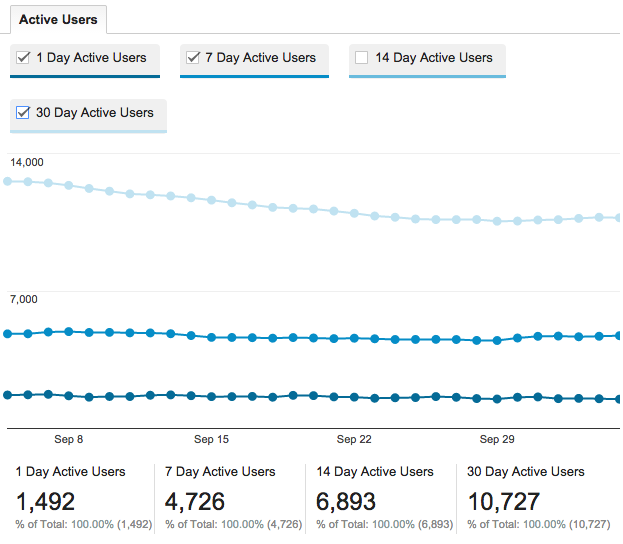Click the 30 Day Active Users summary heading

pyautogui.click(x=525, y=472)
